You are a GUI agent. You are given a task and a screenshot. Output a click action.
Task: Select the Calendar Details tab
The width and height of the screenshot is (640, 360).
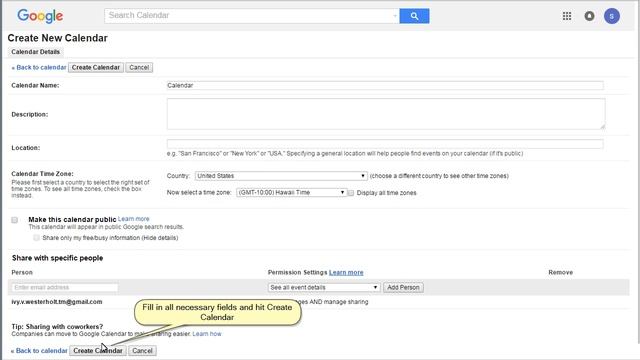pyautogui.click(x=36, y=52)
